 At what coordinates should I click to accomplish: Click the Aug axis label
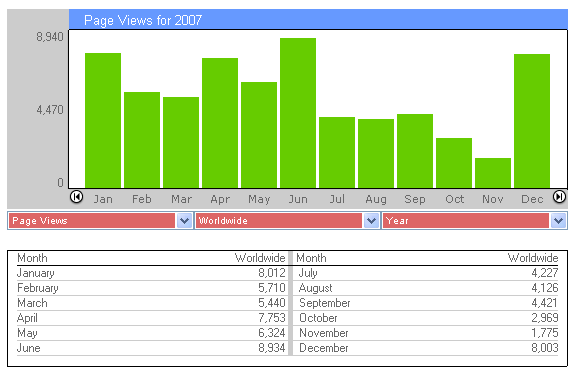pos(376,199)
